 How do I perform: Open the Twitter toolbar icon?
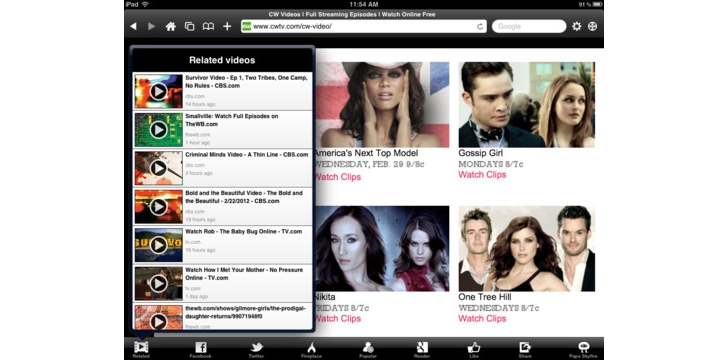[256, 349]
